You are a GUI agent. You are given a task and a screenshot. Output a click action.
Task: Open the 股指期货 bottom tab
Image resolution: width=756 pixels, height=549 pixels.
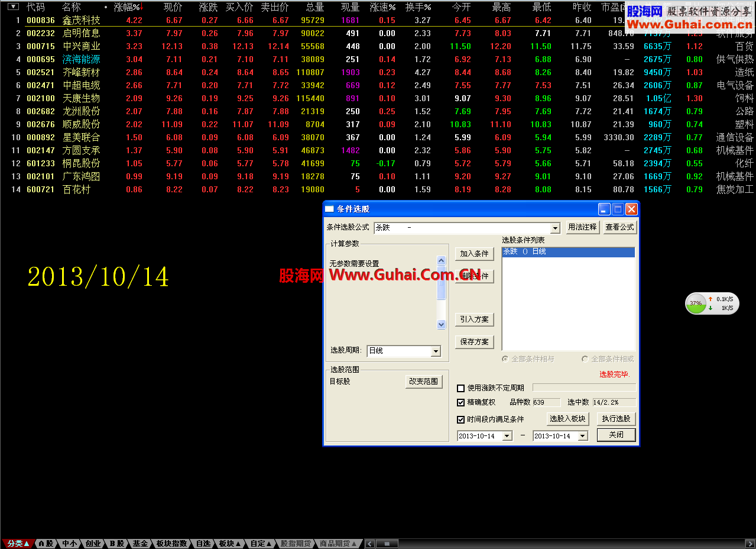pyautogui.click(x=296, y=544)
